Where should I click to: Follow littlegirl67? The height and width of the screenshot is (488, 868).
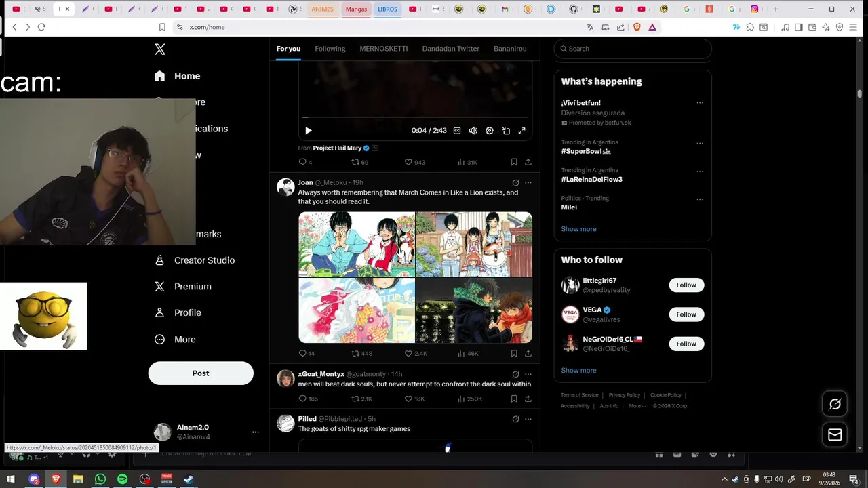point(686,285)
